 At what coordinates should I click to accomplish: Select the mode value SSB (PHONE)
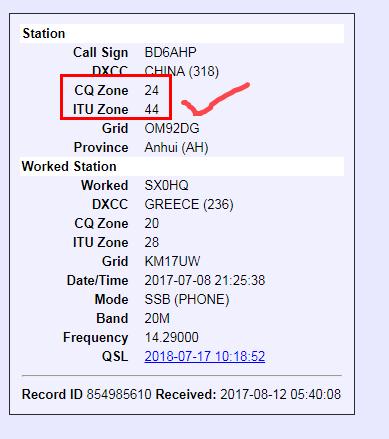click(x=187, y=299)
